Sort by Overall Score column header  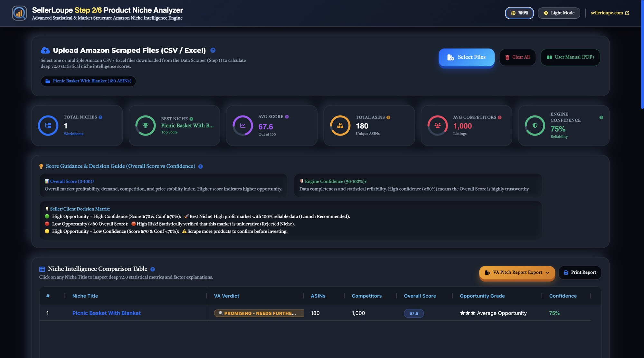(x=420, y=296)
